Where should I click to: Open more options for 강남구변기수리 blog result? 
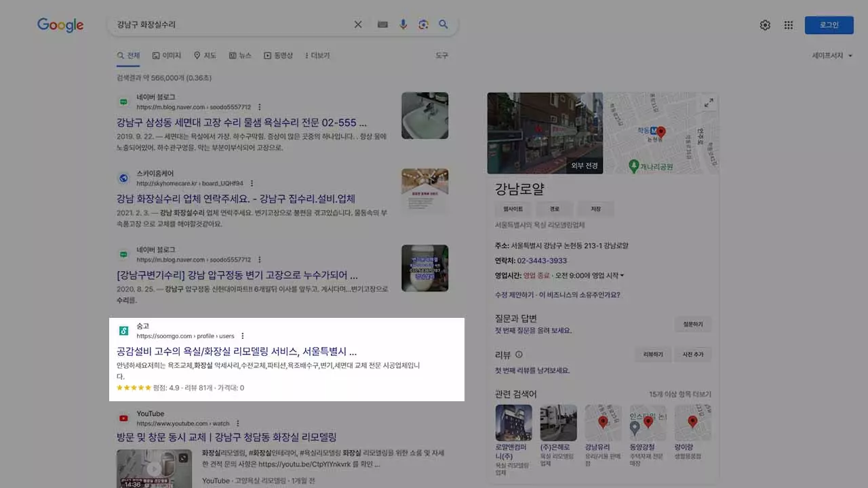tap(260, 260)
